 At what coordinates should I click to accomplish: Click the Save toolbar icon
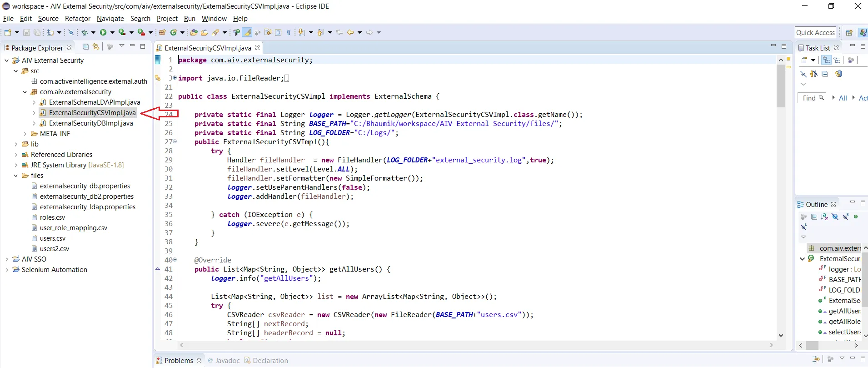pyautogui.click(x=26, y=32)
